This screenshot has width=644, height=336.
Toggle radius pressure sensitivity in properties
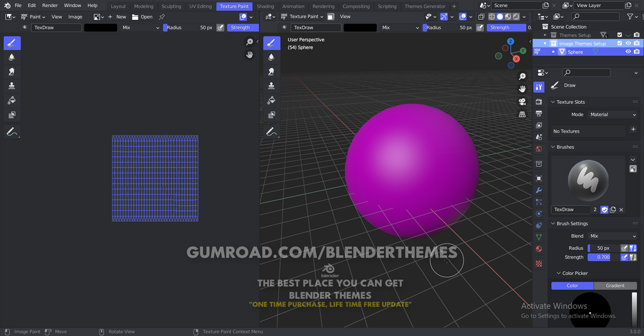(624, 248)
